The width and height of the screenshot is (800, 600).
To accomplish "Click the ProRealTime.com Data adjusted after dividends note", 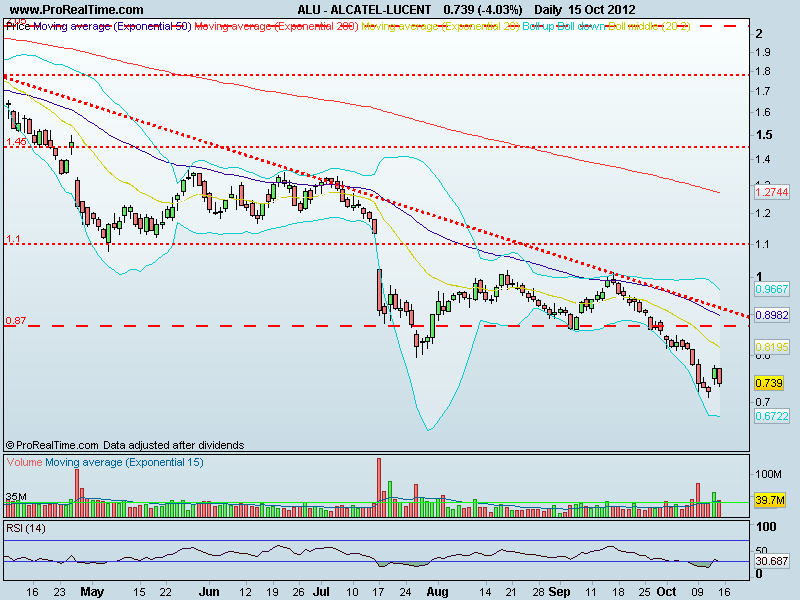I will pyautogui.click(x=125, y=445).
